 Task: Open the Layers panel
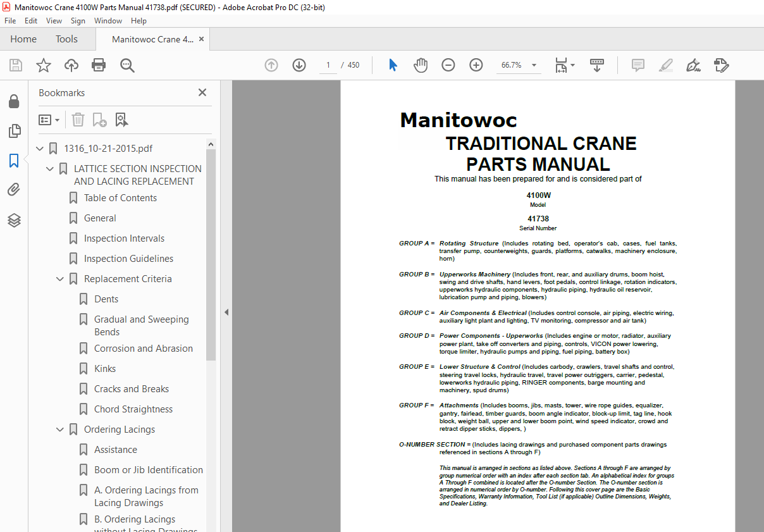pyautogui.click(x=14, y=220)
